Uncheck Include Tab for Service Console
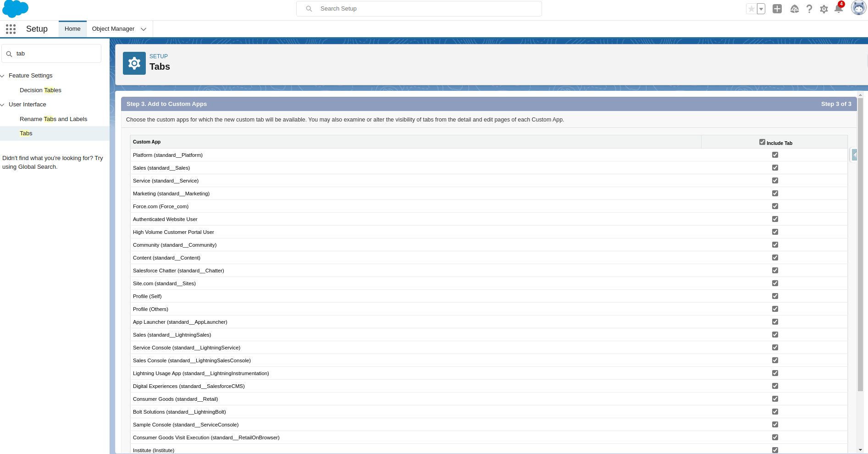This screenshot has width=868, height=454. 775,348
